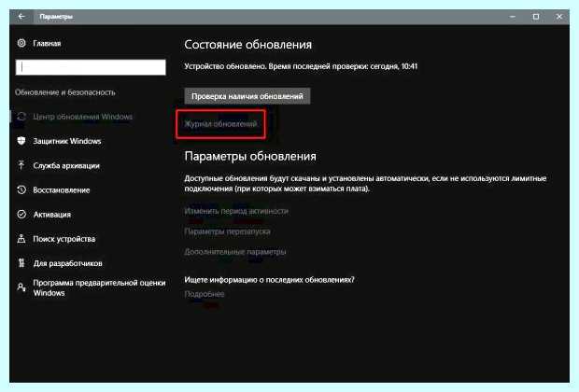Focus the settings search field
Viewport: 579px width, 392px height.
pos(91,67)
